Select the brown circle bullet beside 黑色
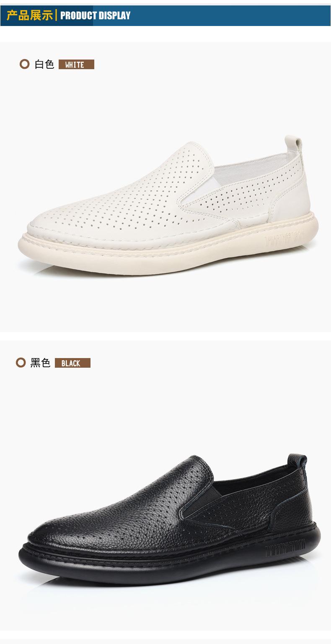The image size is (331, 644). click(x=21, y=363)
